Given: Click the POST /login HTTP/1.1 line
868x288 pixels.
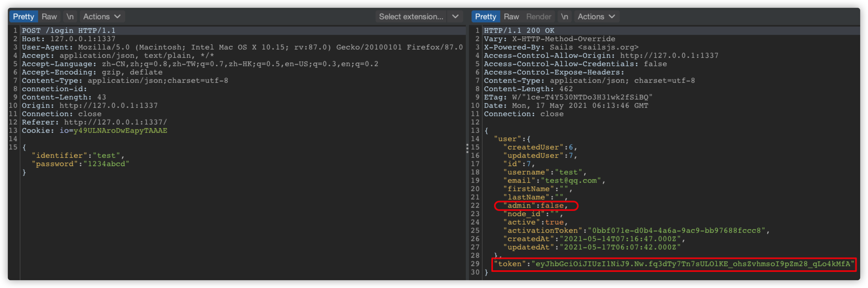Looking at the screenshot, I should click(x=69, y=30).
